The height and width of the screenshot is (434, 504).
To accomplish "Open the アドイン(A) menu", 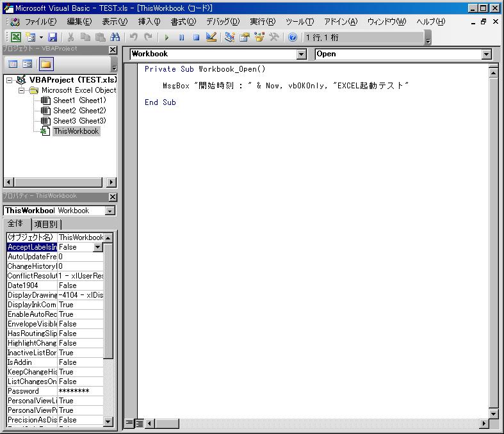I will pos(341,22).
